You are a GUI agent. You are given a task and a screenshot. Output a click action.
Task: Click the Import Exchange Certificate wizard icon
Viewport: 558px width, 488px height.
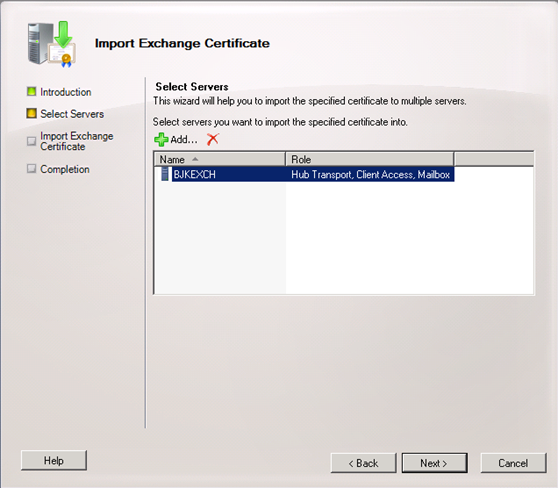pyautogui.click(x=52, y=44)
